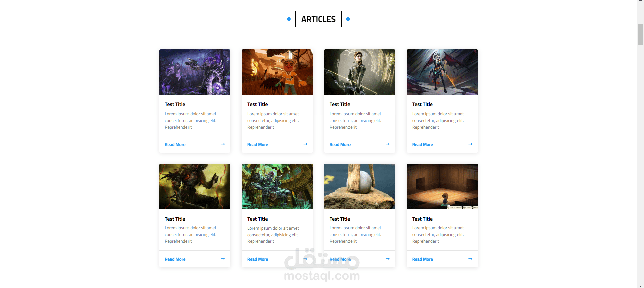This screenshot has height=288, width=644.
Task: Select the dark knight on yellow background thumbnail
Action: coord(195,187)
